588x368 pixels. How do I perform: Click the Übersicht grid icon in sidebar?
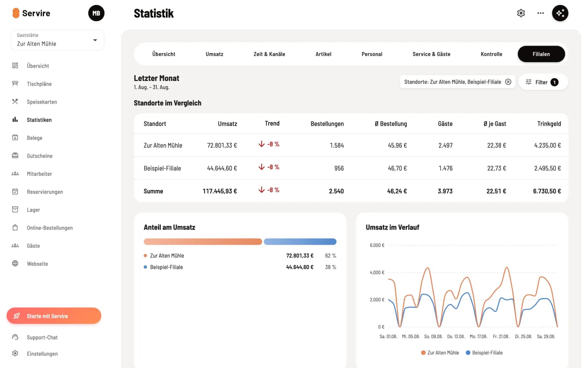point(15,66)
